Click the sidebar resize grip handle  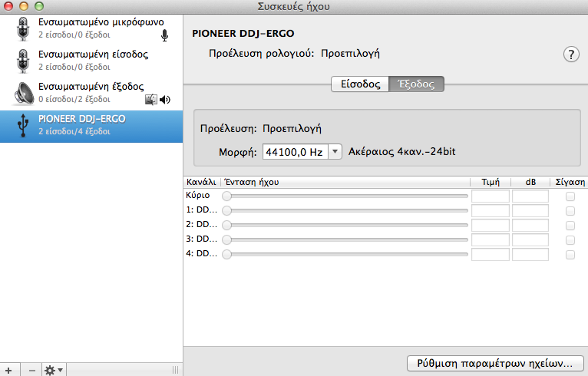175,371
